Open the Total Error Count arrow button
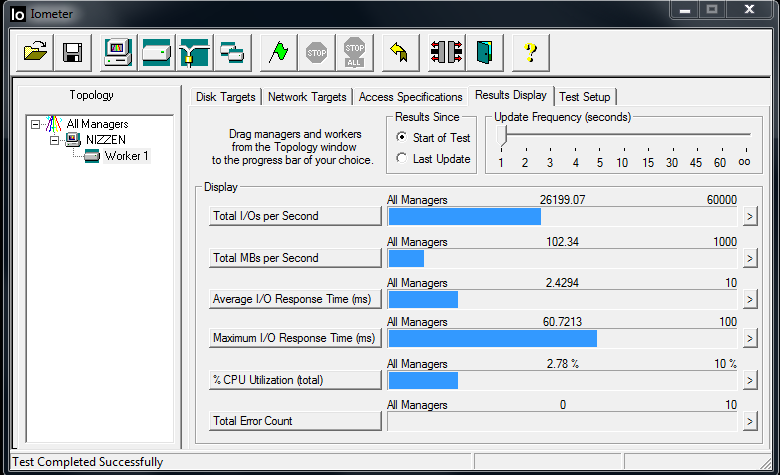The width and height of the screenshot is (780, 475). coord(750,422)
